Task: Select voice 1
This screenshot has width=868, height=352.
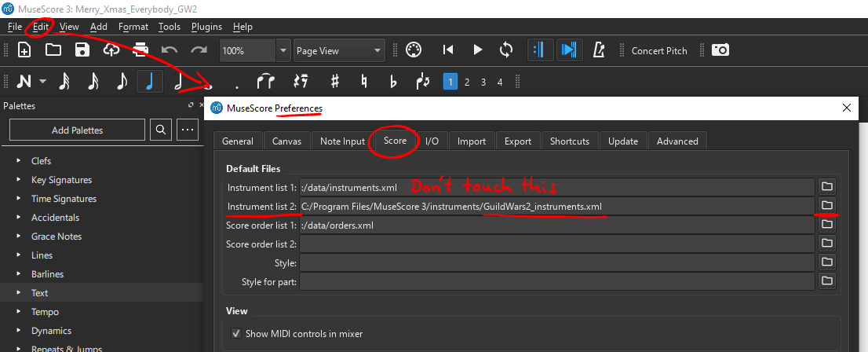Action: click(450, 82)
